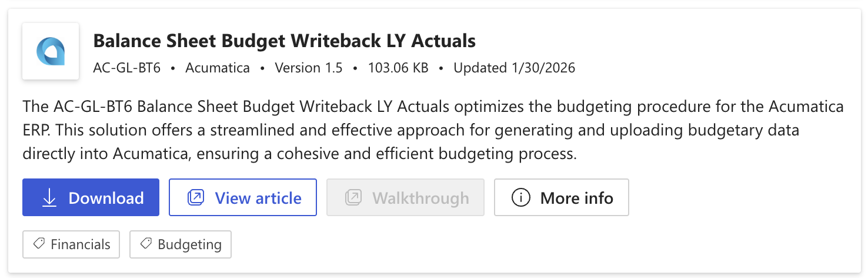Click the Updated 1/30/2026 date
868x278 pixels.
514,68
